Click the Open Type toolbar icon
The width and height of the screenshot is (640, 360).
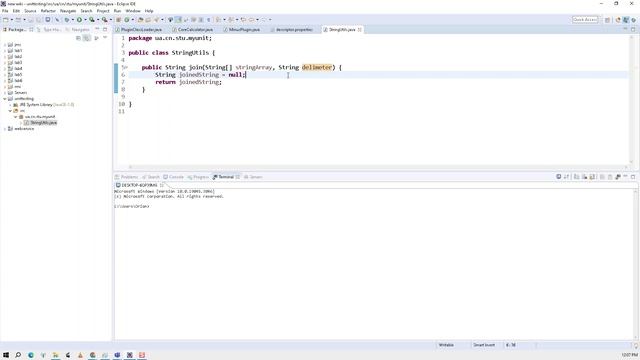coord(140,20)
